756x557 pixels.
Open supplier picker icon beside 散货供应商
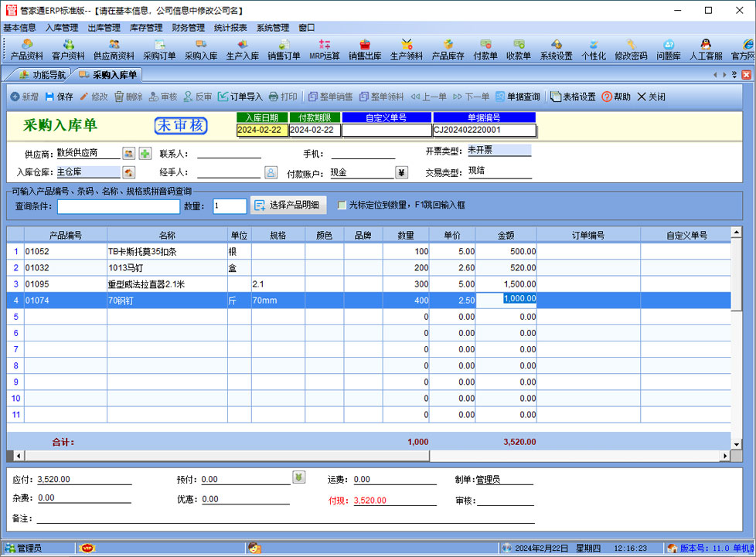(128, 153)
